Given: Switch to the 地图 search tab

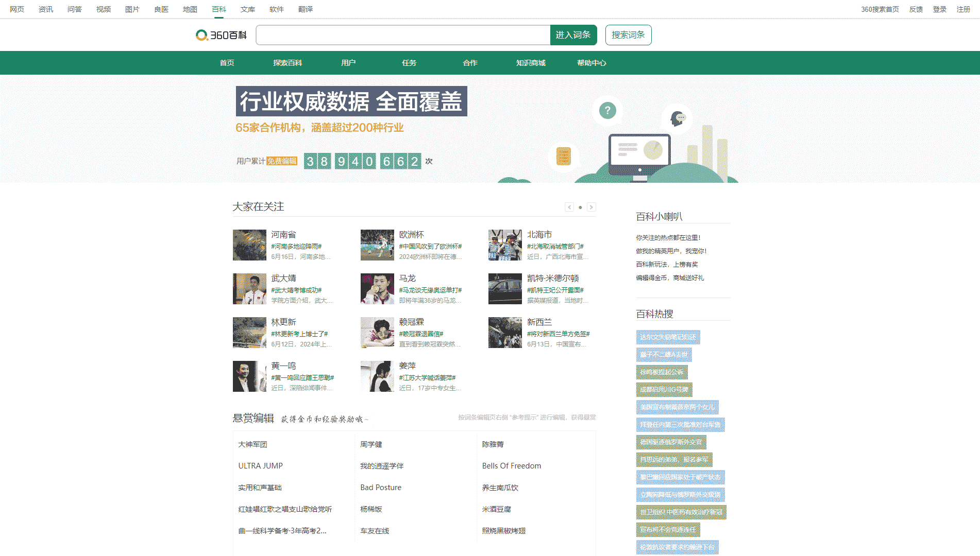Looking at the screenshot, I should [190, 9].
